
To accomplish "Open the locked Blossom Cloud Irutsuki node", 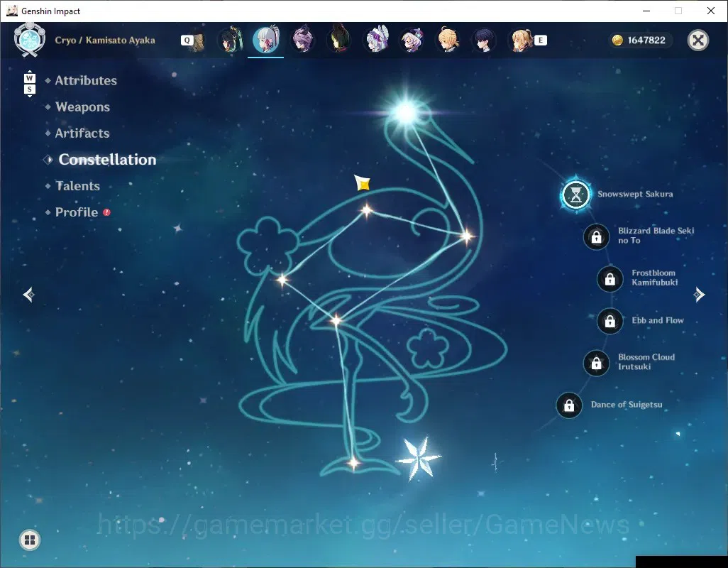I will (596, 364).
